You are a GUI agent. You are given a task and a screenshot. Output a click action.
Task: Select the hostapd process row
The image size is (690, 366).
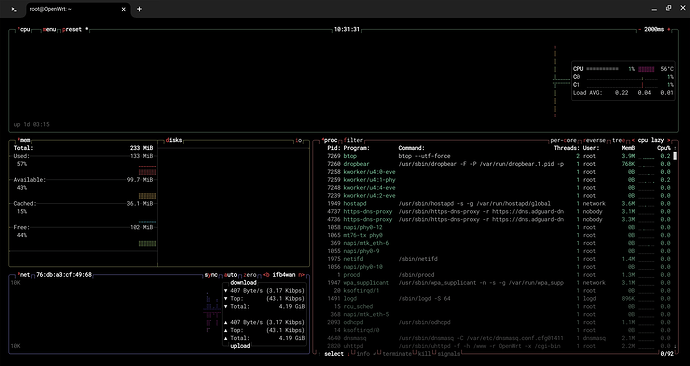point(497,204)
